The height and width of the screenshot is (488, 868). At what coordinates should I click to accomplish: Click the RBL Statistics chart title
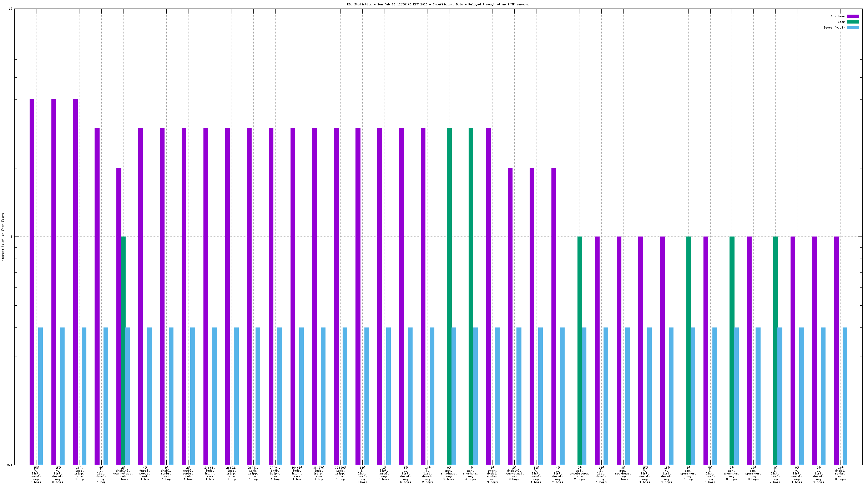pyautogui.click(x=438, y=4)
